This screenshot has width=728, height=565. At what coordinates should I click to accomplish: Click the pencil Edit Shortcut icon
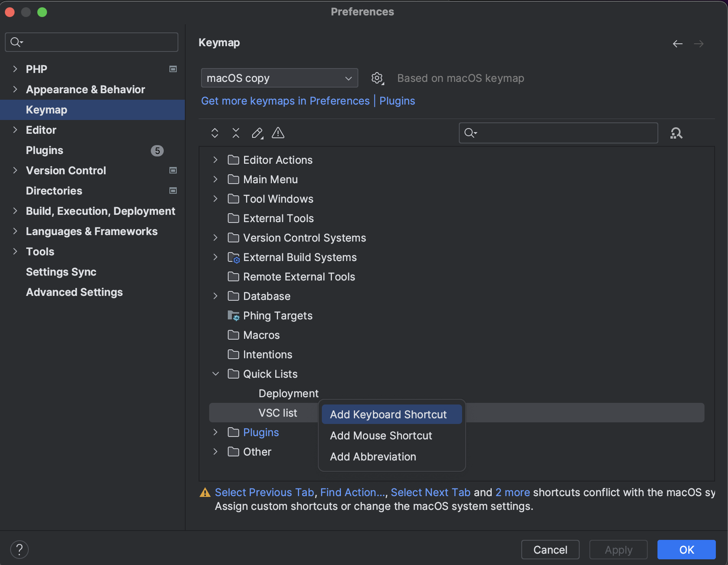(x=257, y=133)
